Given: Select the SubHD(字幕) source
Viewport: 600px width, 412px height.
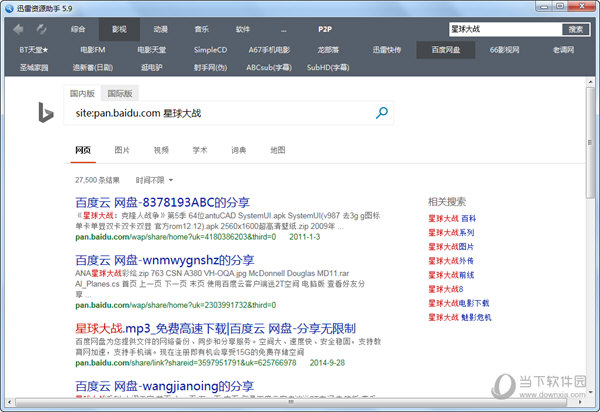Looking at the screenshot, I should [x=328, y=67].
